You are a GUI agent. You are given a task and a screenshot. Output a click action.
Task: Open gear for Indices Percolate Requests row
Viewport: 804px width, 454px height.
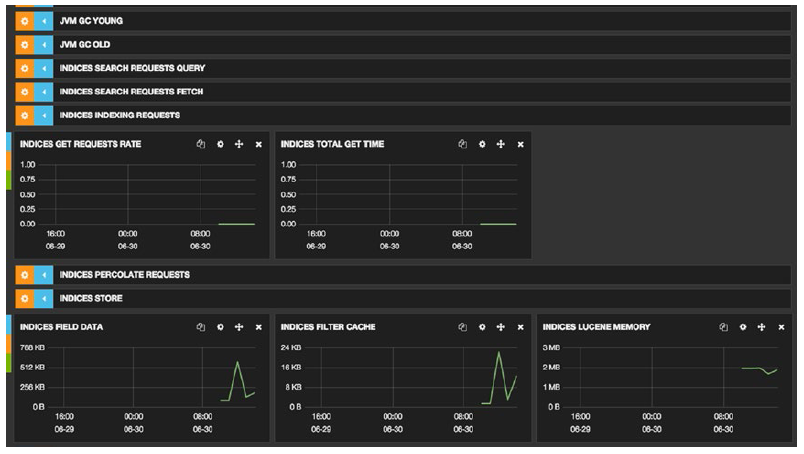coord(25,275)
